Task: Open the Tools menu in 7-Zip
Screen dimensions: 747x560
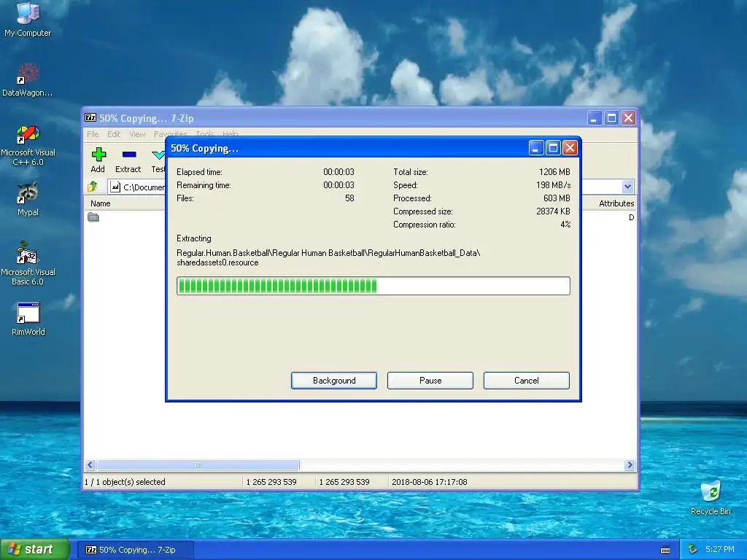Action: tap(205, 134)
